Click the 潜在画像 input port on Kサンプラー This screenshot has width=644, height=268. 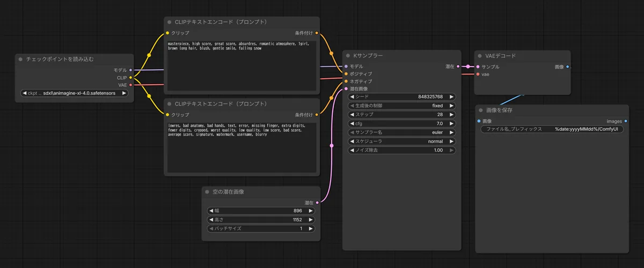point(346,89)
